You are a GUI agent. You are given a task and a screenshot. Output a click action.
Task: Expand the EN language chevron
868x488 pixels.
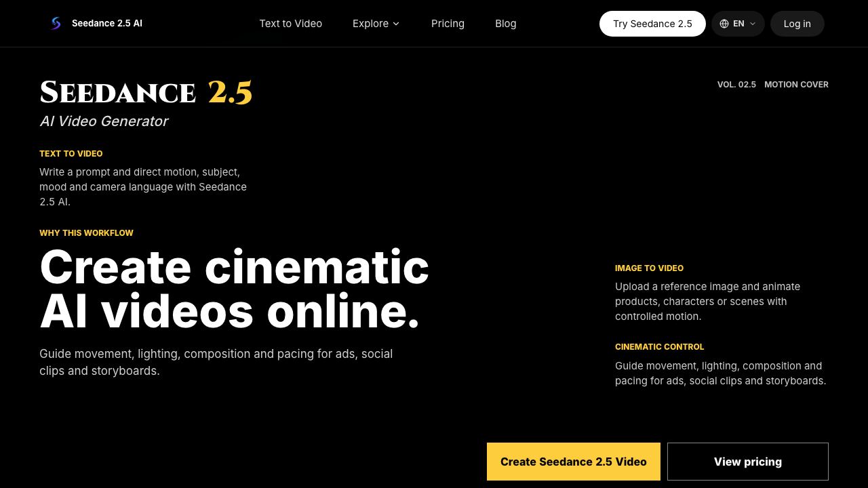(x=753, y=24)
